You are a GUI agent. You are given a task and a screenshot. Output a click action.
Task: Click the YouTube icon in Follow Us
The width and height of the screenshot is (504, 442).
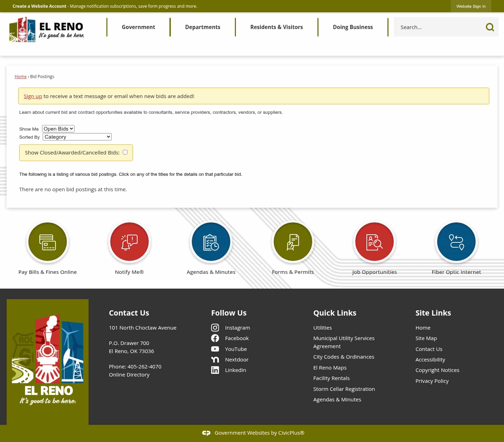coord(215,349)
